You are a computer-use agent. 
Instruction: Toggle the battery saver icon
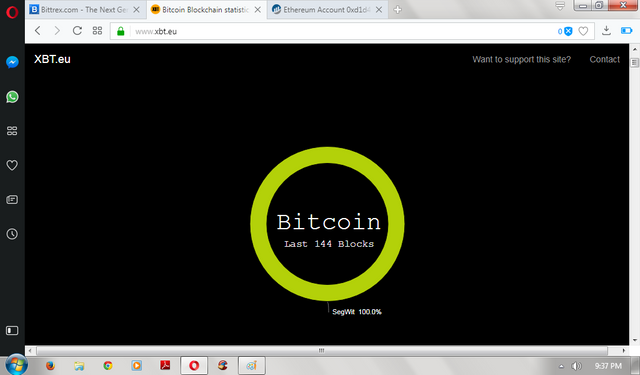pos(626,31)
